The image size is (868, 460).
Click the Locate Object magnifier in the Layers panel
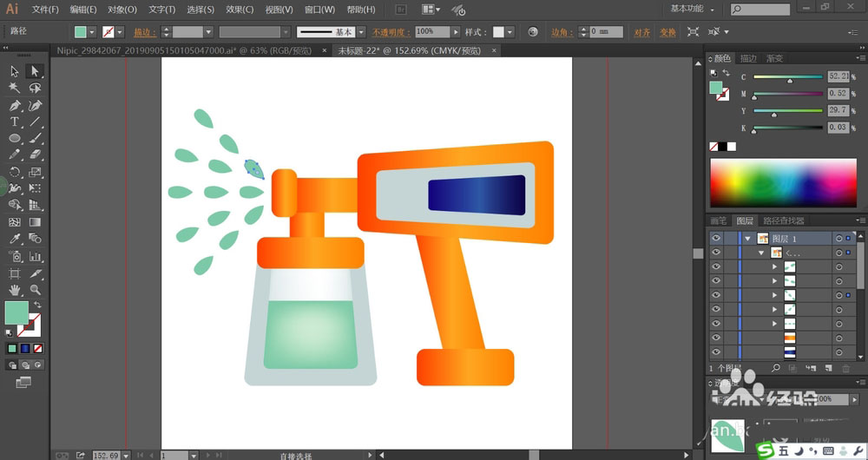tap(776, 368)
